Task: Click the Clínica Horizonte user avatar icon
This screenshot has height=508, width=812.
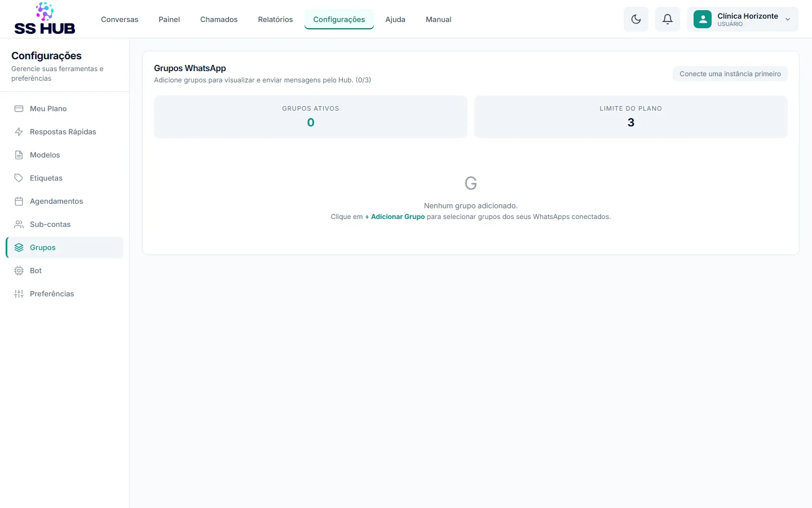Action: click(703, 19)
